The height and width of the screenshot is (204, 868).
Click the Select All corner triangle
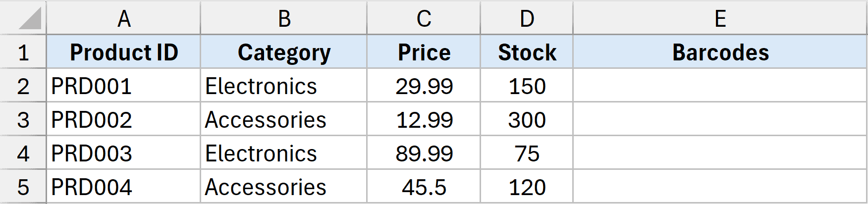point(30,19)
